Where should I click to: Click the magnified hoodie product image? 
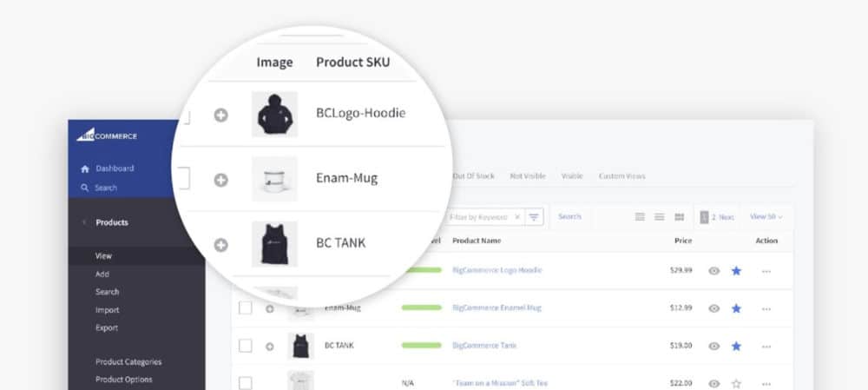click(x=274, y=114)
